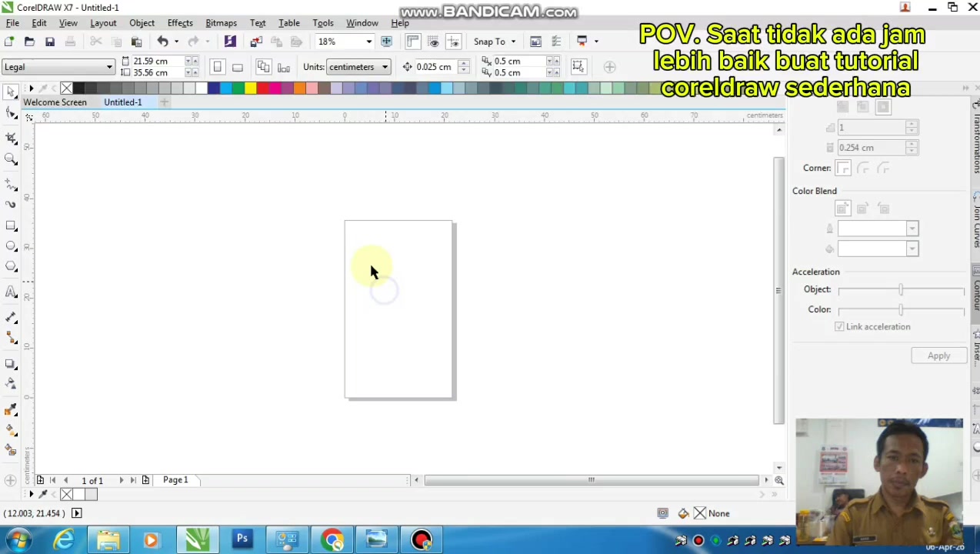Open Photoshop from the Windows taskbar

(x=242, y=540)
